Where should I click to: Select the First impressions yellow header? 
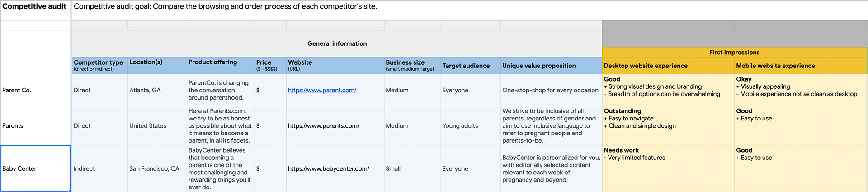[x=734, y=52]
